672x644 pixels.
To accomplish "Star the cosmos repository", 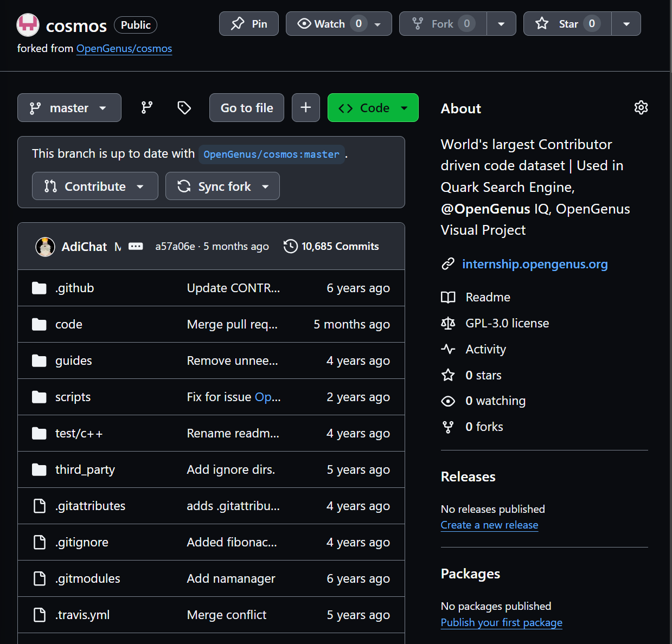I will click(x=567, y=24).
